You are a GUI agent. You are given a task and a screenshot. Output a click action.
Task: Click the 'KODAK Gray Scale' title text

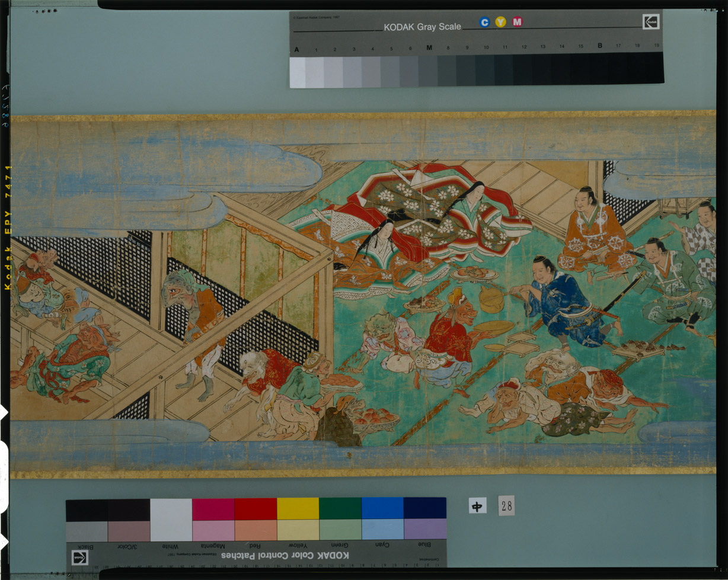(422, 27)
